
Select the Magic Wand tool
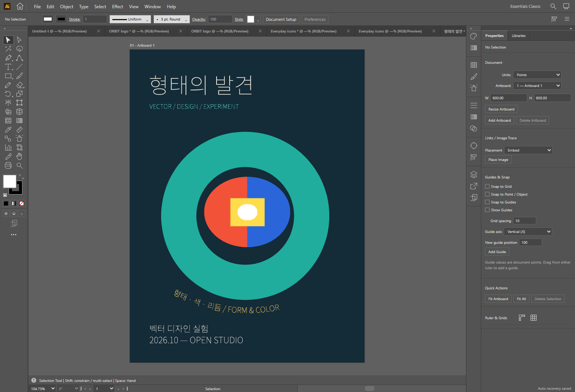point(8,49)
